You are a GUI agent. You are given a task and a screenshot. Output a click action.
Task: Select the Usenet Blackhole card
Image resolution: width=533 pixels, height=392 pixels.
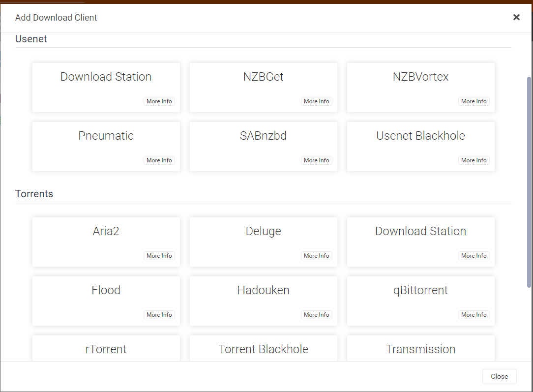coord(421,147)
